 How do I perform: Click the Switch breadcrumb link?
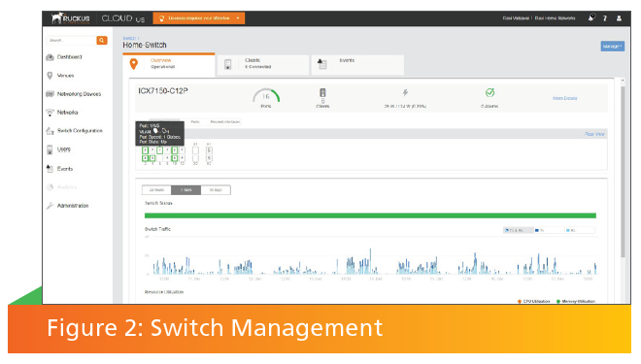pos(129,38)
